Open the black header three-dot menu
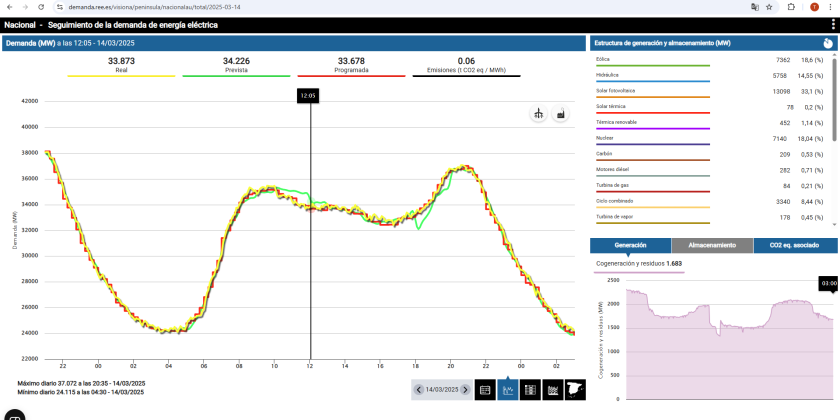 [832, 24]
